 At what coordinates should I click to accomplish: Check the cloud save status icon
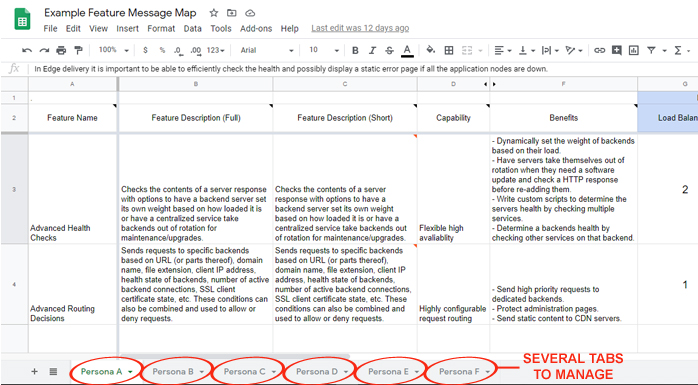point(250,13)
